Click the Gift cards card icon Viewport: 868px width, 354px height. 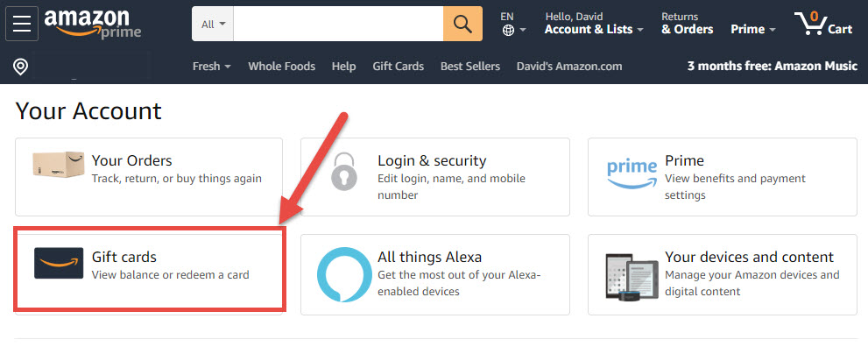point(59,263)
